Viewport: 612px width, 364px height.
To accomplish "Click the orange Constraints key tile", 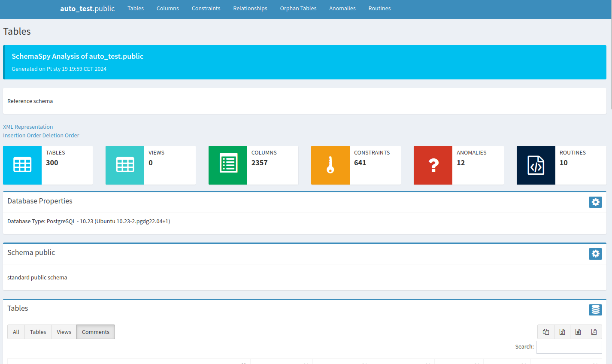I will [330, 165].
